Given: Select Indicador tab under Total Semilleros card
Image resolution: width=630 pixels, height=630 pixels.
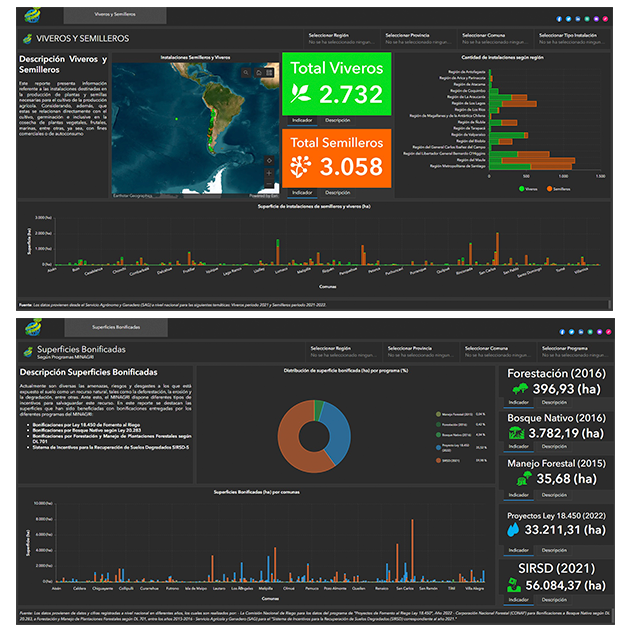Looking at the screenshot, I should coord(302,192).
